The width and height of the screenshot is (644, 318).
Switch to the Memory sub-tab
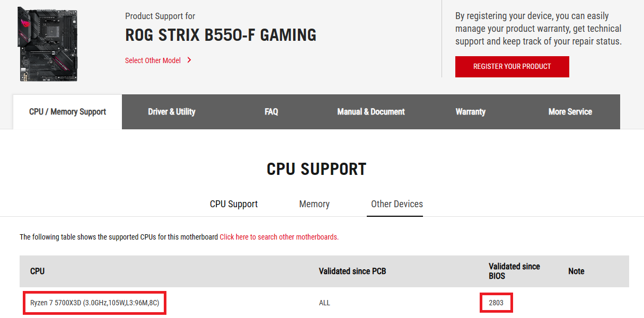314,204
